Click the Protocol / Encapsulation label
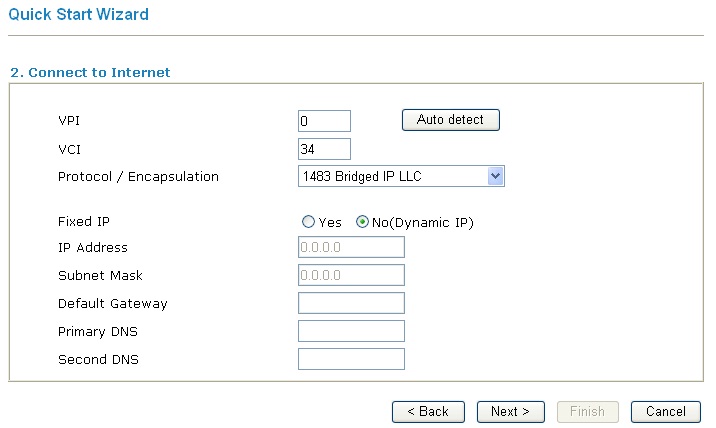 [138, 177]
